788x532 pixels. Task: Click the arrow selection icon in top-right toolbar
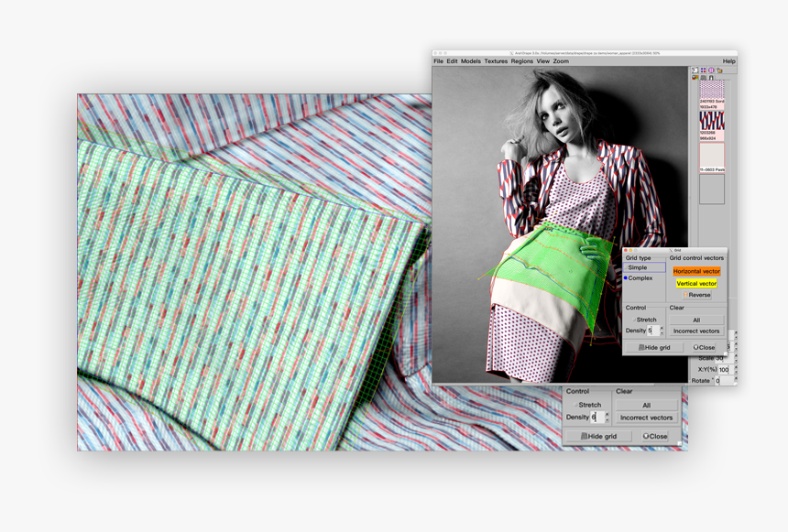tap(695, 71)
